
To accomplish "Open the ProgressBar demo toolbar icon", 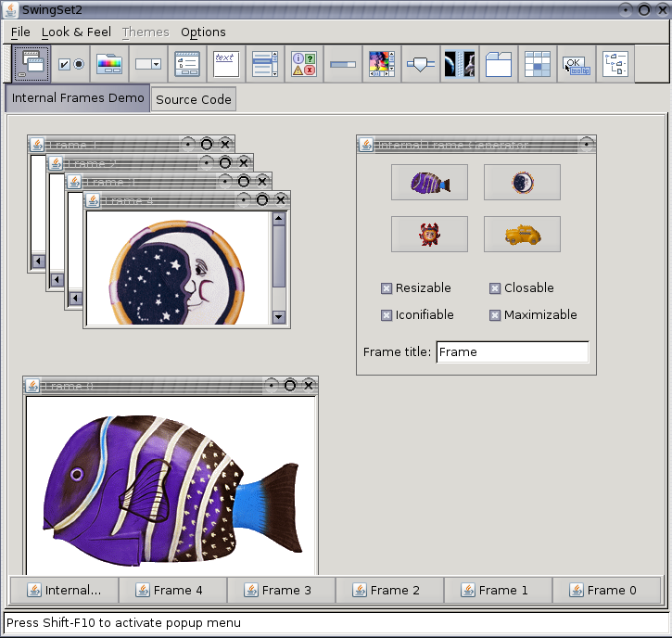I will tap(343, 64).
